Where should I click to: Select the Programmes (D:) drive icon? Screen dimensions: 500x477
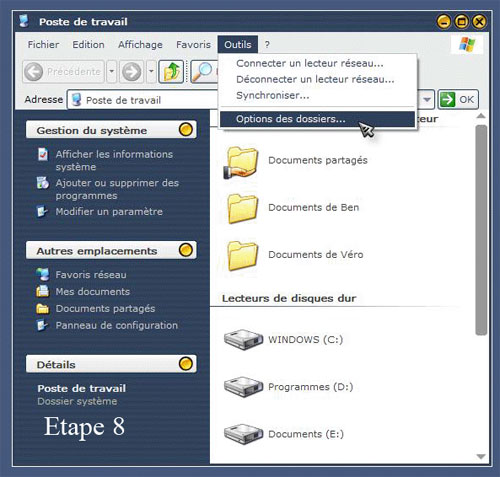coord(243,387)
